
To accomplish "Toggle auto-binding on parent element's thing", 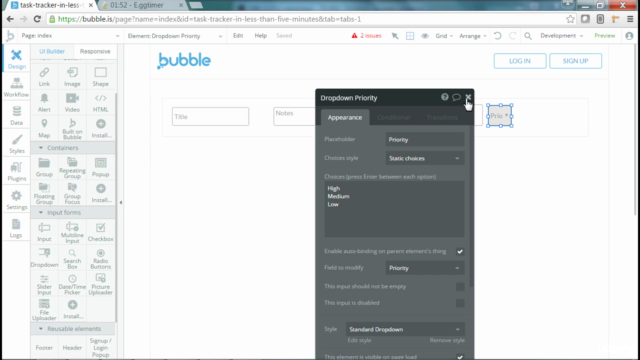I will (x=460, y=251).
